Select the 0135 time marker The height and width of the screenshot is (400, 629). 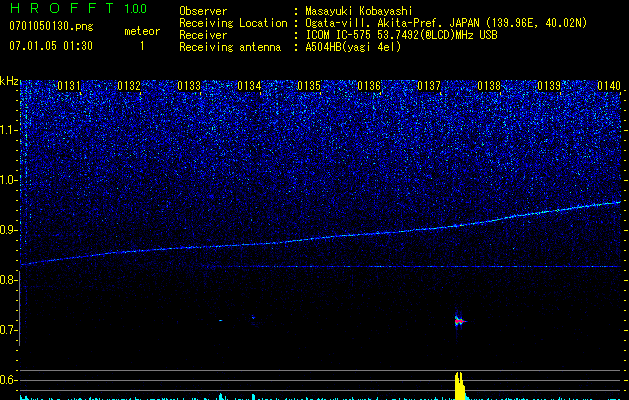[308, 86]
